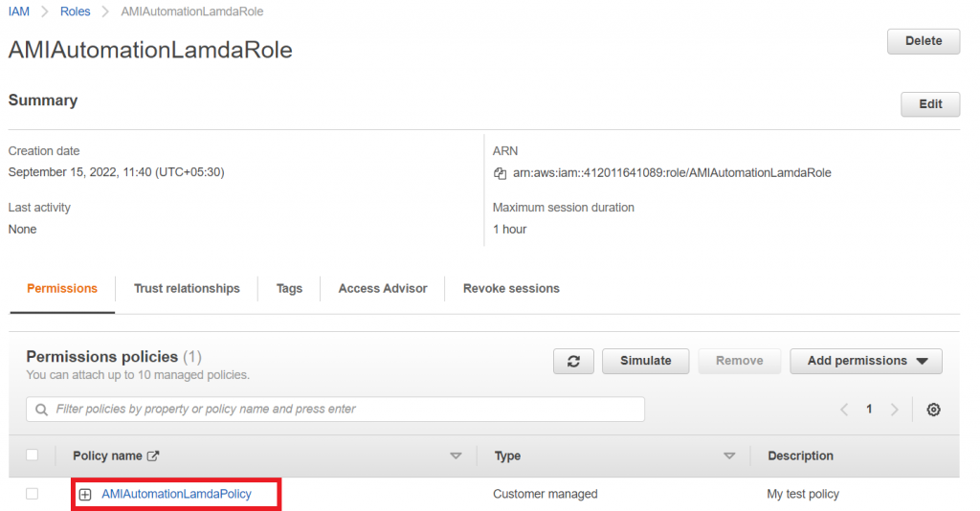
Task: Select the AMIAutomationLamdaPolicy row checkbox
Action: pos(33,494)
